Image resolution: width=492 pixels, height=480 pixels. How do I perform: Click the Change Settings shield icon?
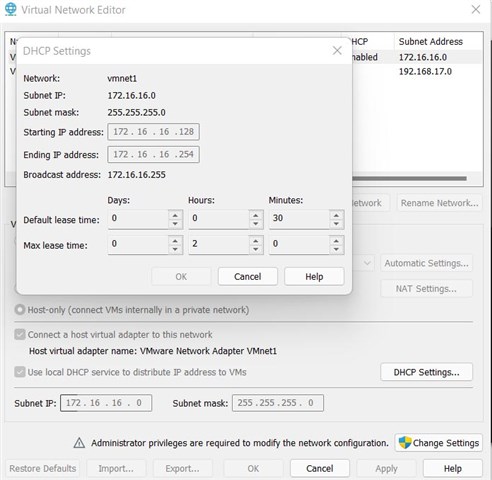[x=405, y=443]
